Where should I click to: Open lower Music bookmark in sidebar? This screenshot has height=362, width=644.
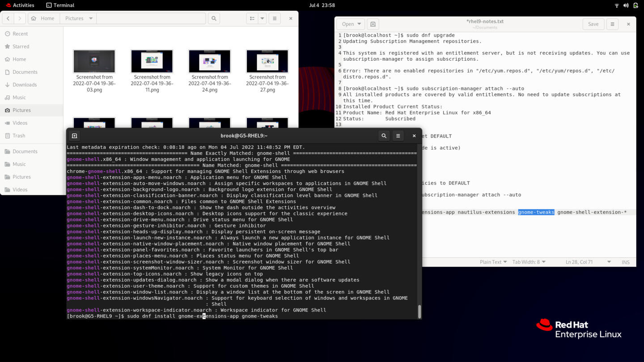pos(32,164)
